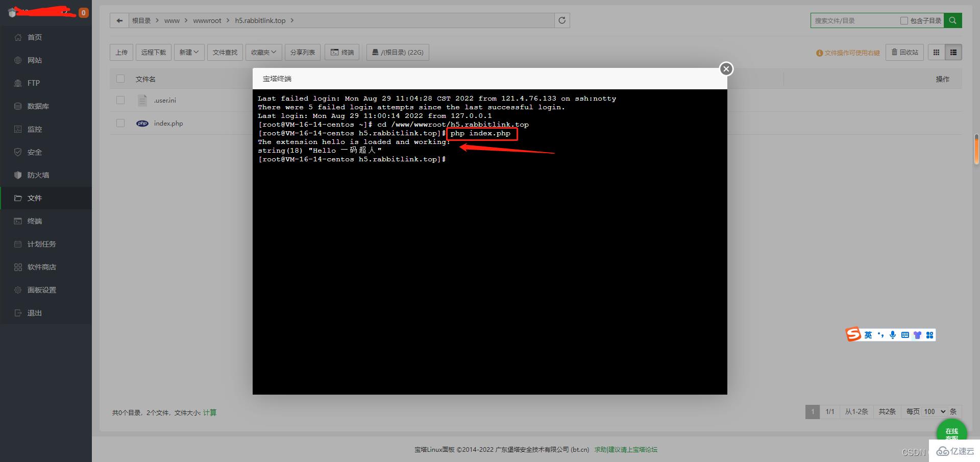Expand the 新建 dropdown
This screenshot has height=462, width=980.
pos(189,52)
